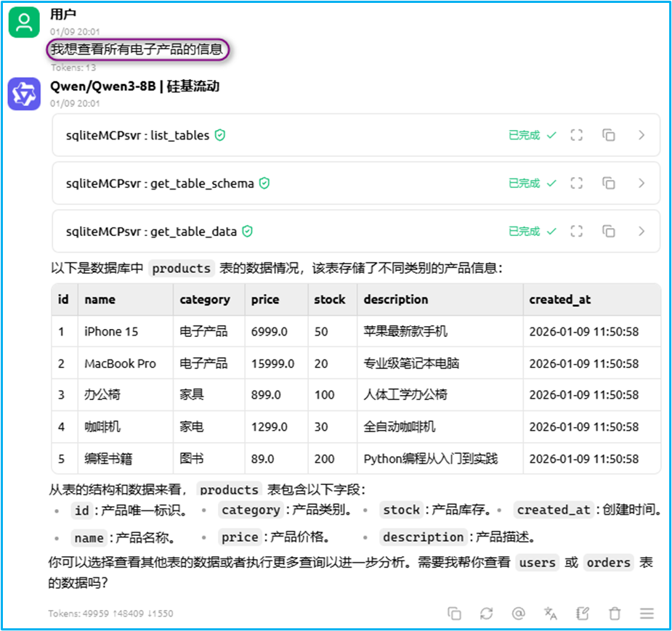Click the Qwen model avatar icon
Screen dimensions: 672x631
tap(24, 94)
